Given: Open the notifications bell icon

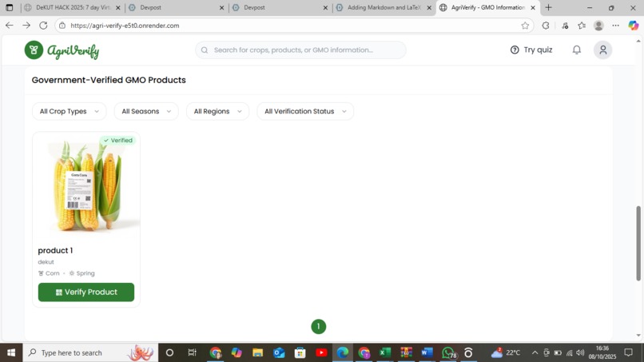Looking at the screenshot, I should point(577,50).
